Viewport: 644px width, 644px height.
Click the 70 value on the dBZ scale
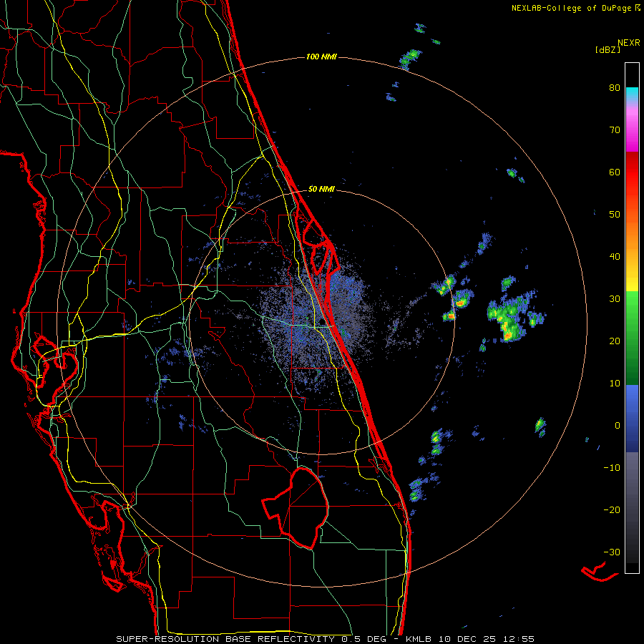point(615,130)
